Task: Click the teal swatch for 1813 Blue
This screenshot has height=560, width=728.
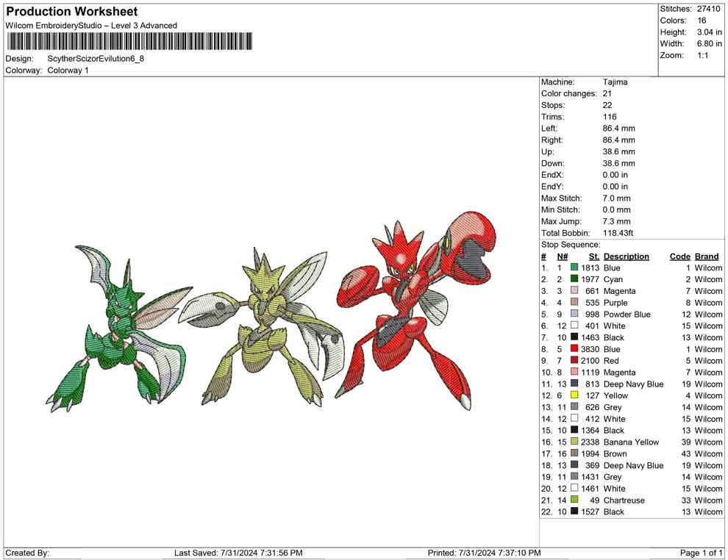Action: [x=574, y=268]
